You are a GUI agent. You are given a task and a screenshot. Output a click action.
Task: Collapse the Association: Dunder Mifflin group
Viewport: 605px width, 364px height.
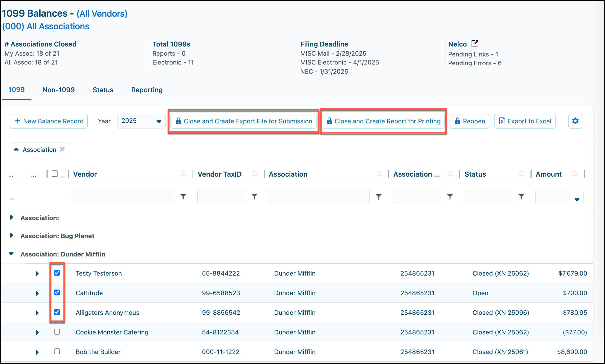[11, 254]
